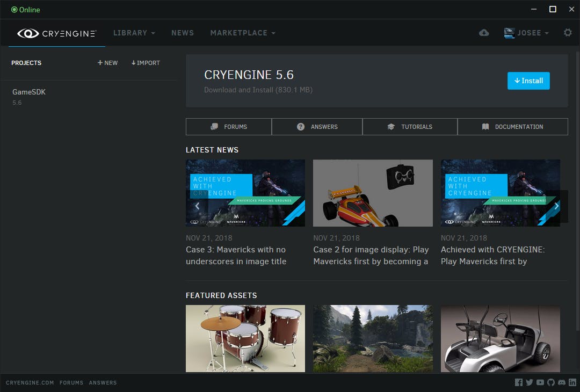This screenshot has height=392, width=580.
Task: Install CRYENGINE 5.6 with Install button
Action: 528,81
